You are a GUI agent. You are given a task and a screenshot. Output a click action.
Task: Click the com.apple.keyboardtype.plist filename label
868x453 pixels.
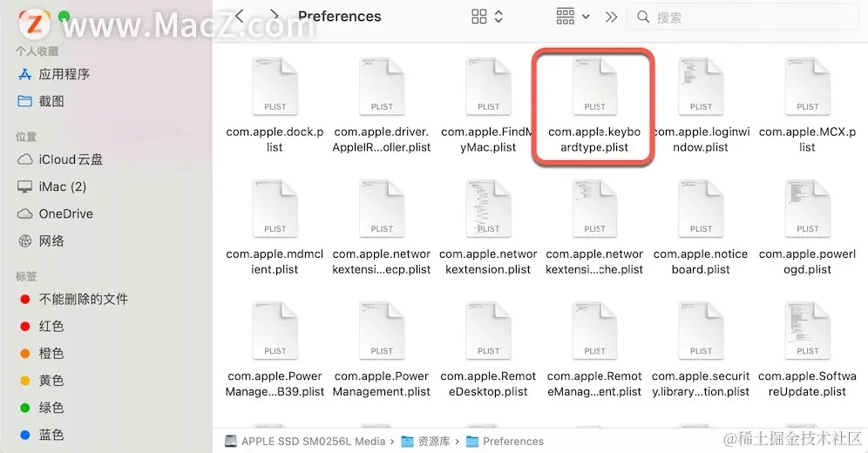click(594, 139)
